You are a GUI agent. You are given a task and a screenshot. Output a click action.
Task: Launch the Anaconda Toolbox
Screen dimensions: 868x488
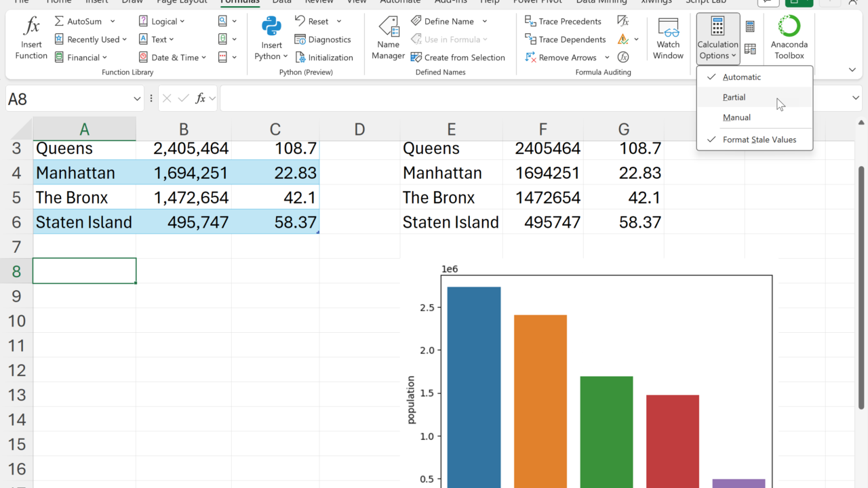point(789,38)
